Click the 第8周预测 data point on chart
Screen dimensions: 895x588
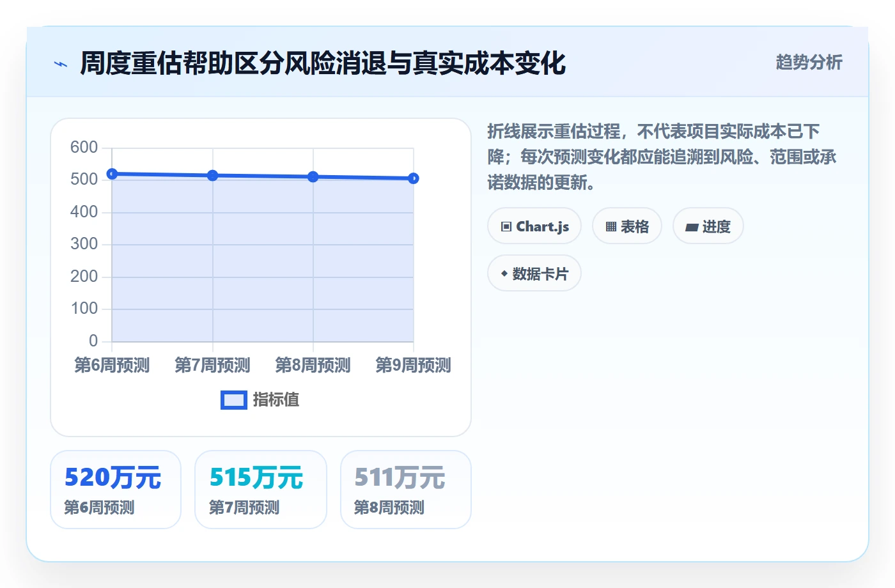313,176
